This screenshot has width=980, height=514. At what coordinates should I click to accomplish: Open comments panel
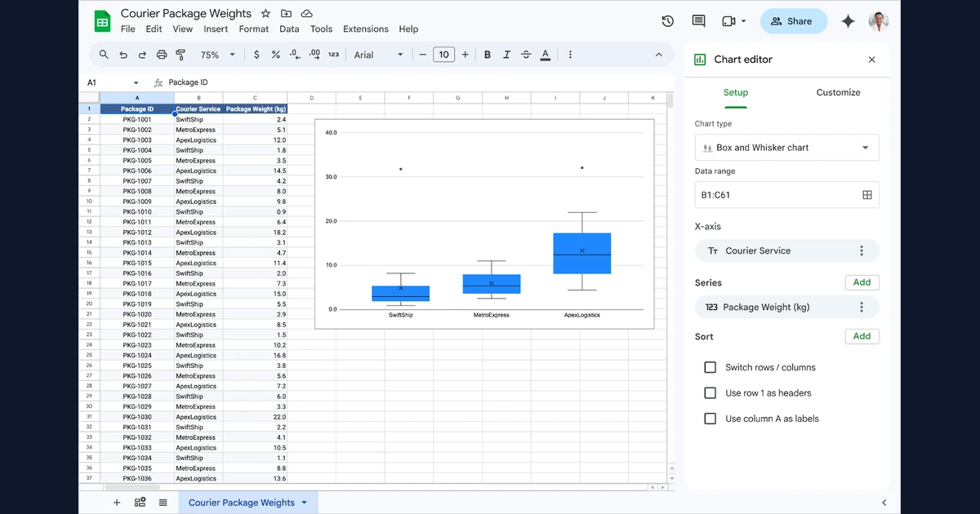point(698,21)
